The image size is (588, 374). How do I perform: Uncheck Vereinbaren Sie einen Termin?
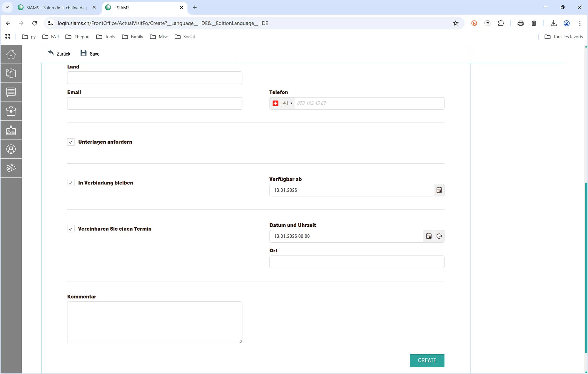click(71, 229)
